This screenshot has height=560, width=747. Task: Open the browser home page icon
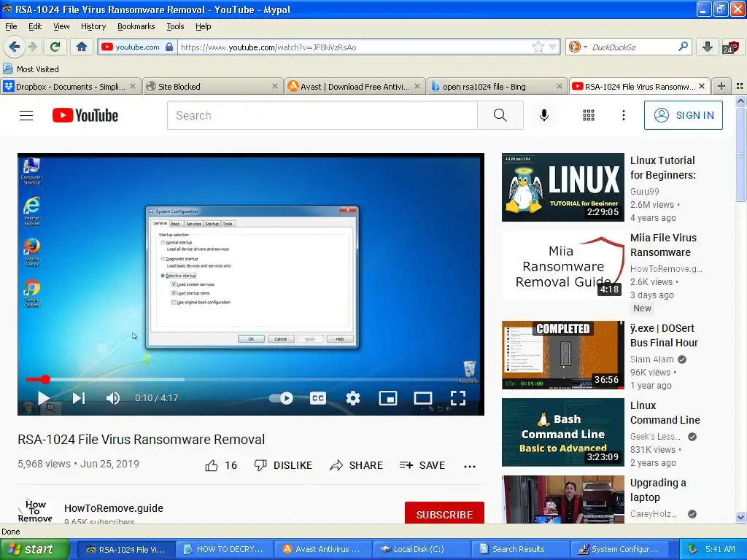click(82, 47)
